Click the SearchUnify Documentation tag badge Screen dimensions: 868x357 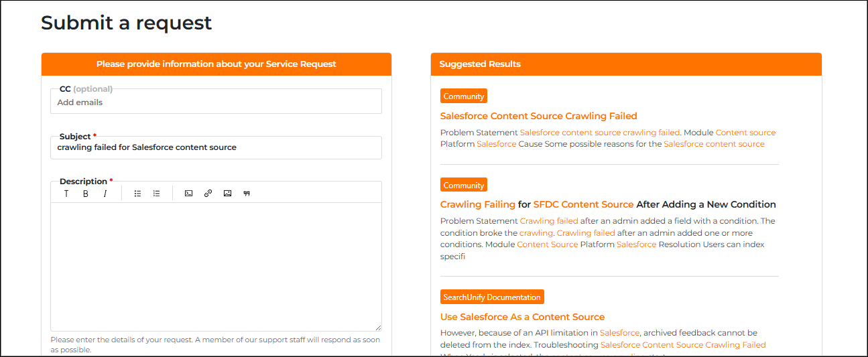point(492,297)
